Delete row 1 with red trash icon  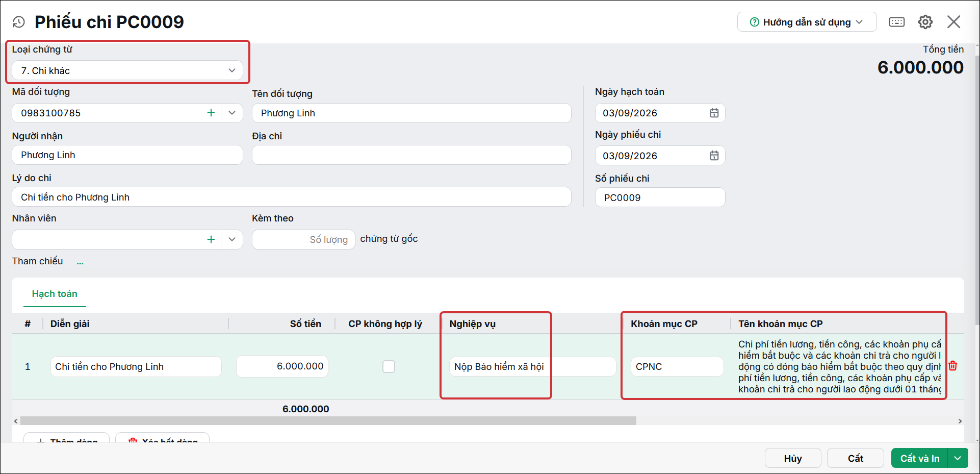(952, 366)
